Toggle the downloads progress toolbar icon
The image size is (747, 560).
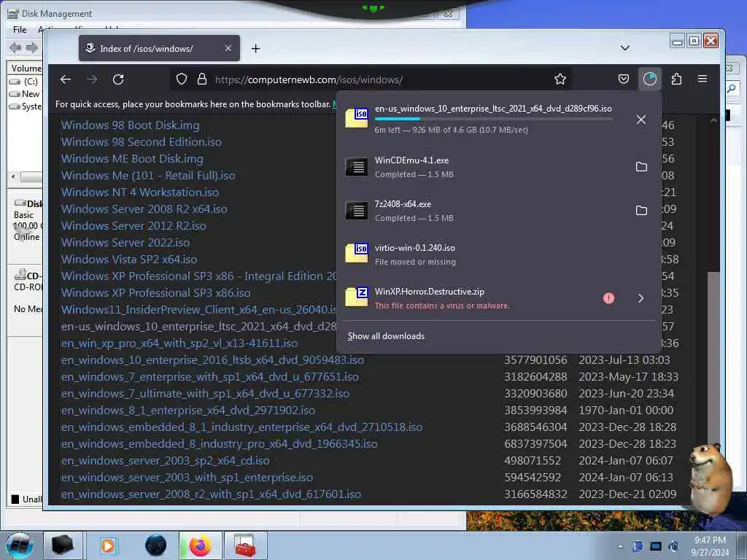tap(650, 79)
